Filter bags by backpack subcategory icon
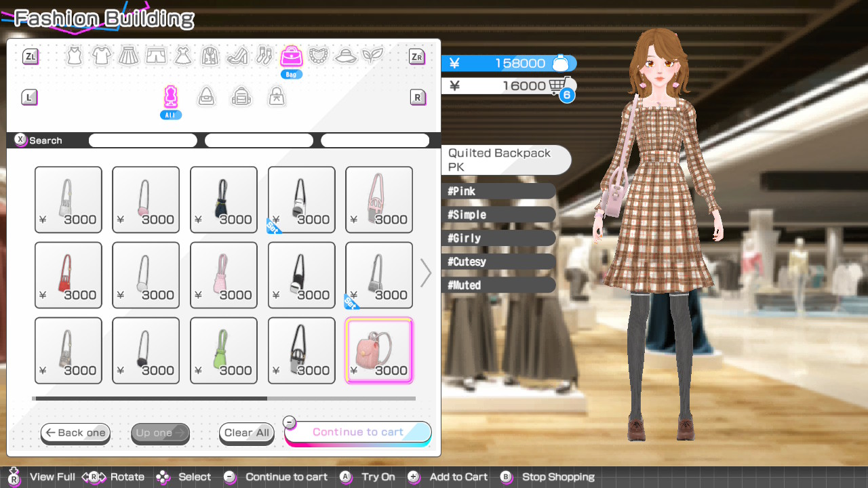868x488 pixels. point(241,97)
